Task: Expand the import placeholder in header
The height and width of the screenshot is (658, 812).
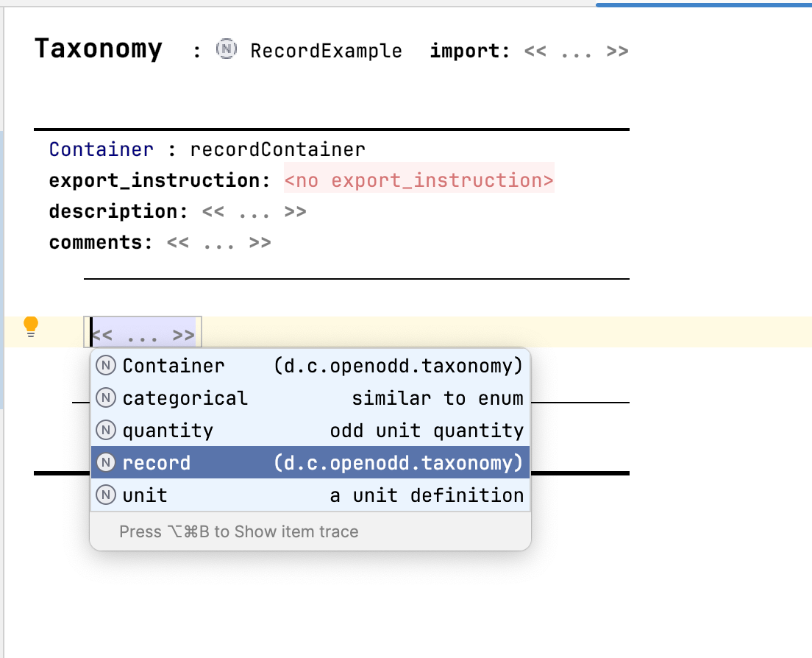Action: coord(576,52)
